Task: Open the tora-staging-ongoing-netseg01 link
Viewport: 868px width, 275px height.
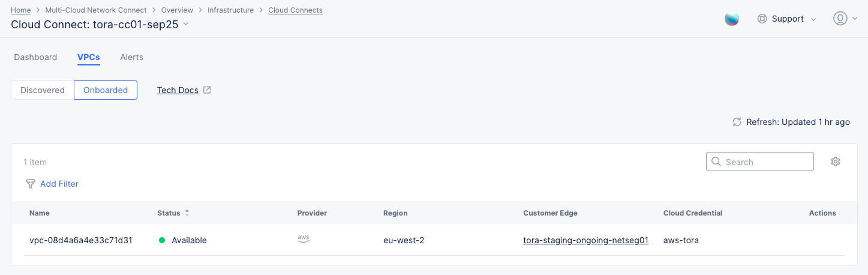Action: coord(585,240)
